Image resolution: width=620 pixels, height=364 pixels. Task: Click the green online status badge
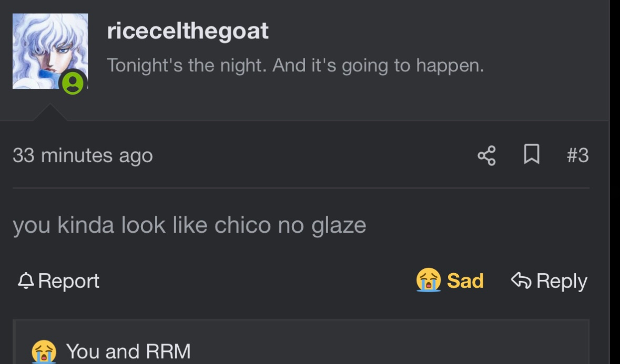73,83
